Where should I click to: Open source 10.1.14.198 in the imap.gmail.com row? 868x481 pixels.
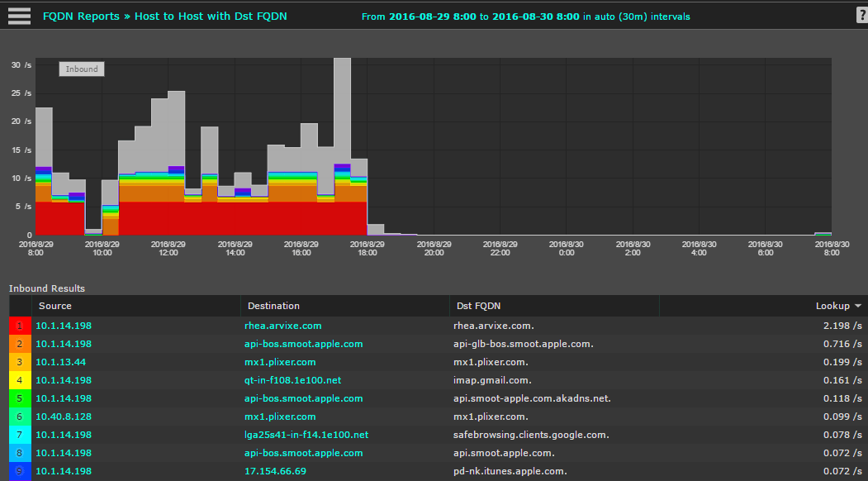click(x=64, y=380)
